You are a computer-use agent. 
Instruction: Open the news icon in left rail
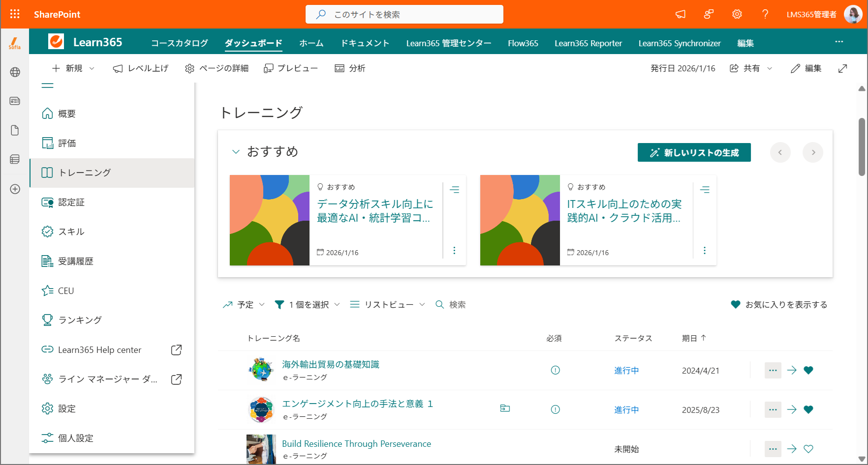(15, 101)
